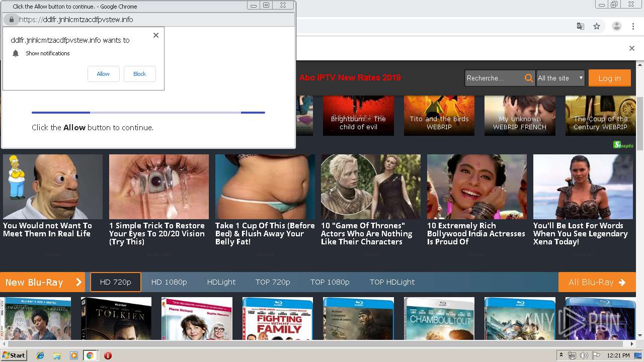Click the All Blu-Ray button
This screenshot has width=644, height=362.
click(597, 282)
